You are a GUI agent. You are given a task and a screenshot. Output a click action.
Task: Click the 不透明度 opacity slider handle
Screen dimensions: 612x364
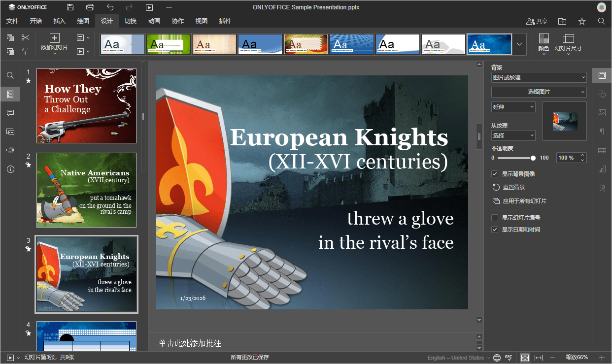[x=533, y=158]
